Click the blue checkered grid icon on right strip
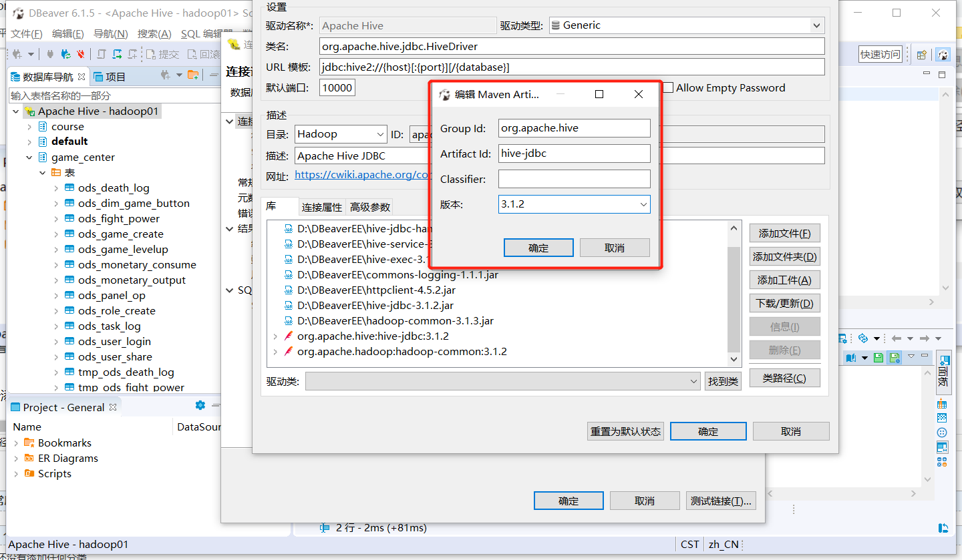This screenshot has height=560, width=962. tap(942, 418)
